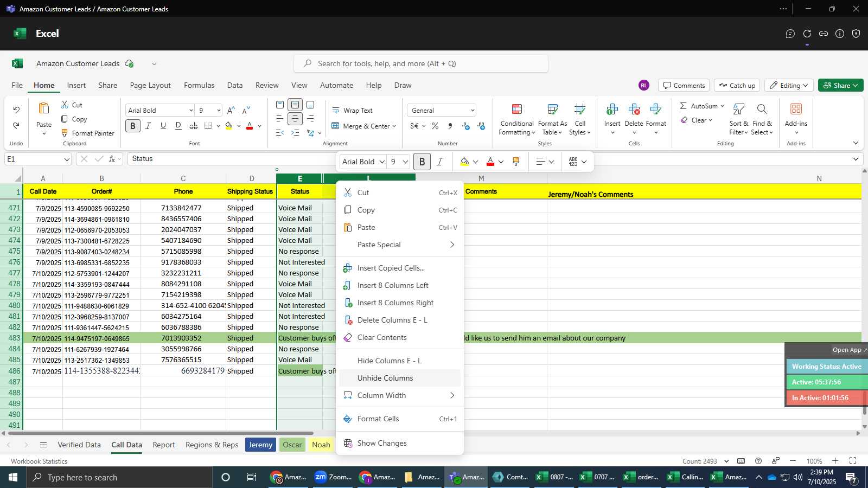The width and height of the screenshot is (868, 488).
Task: Choose Hide Columns E - L
Action: 400,361
